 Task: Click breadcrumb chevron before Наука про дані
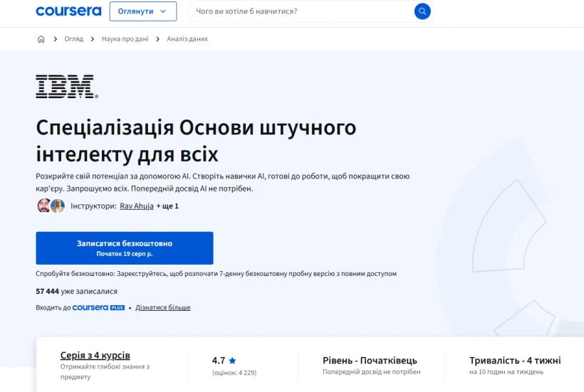pyautogui.click(x=93, y=38)
